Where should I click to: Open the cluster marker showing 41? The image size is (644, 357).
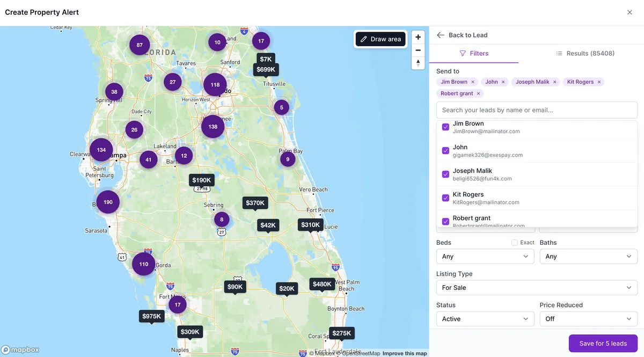(x=149, y=159)
